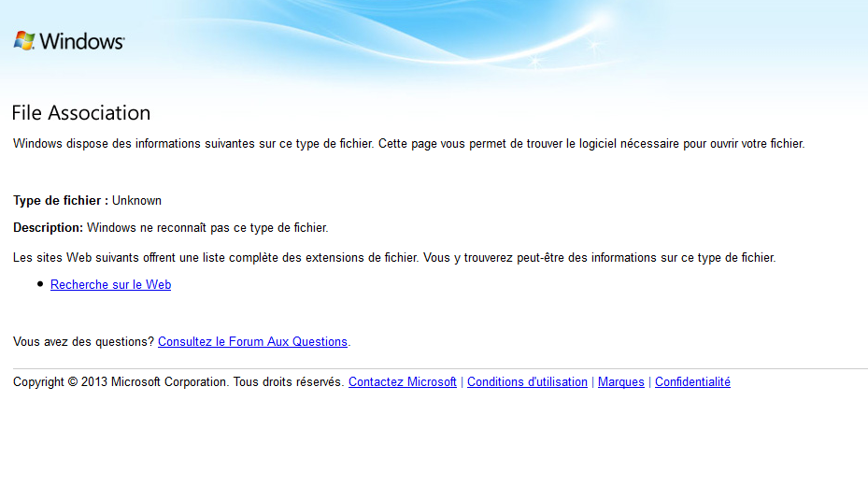Click 'Windows ne reconnaît pas ce type de fichier.'
Image resolution: width=868 pixels, height=487 pixels.
pos(207,228)
